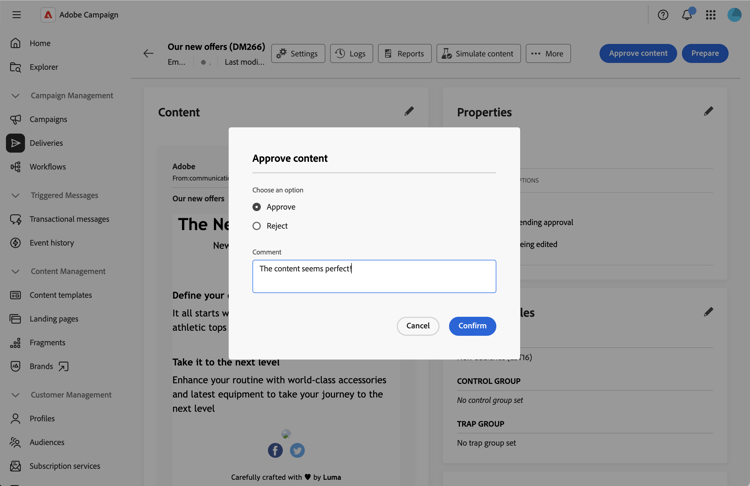This screenshot has width=750, height=486.
Task: Cancel the Approve content dialog
Action: [418, 326]
